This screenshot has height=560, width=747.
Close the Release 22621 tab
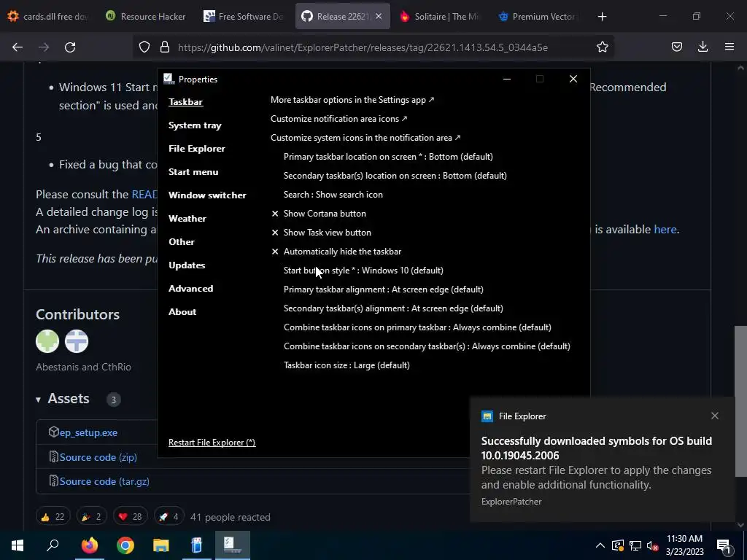pos(379,17)
